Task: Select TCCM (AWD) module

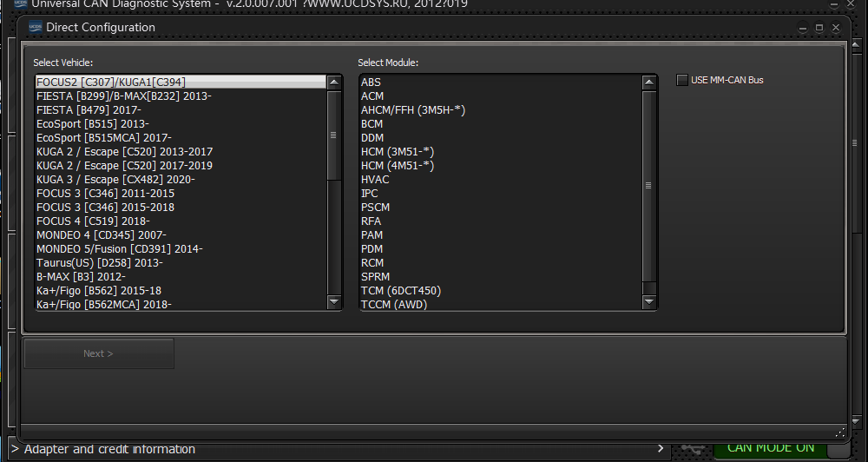Action: pos(501,304)
